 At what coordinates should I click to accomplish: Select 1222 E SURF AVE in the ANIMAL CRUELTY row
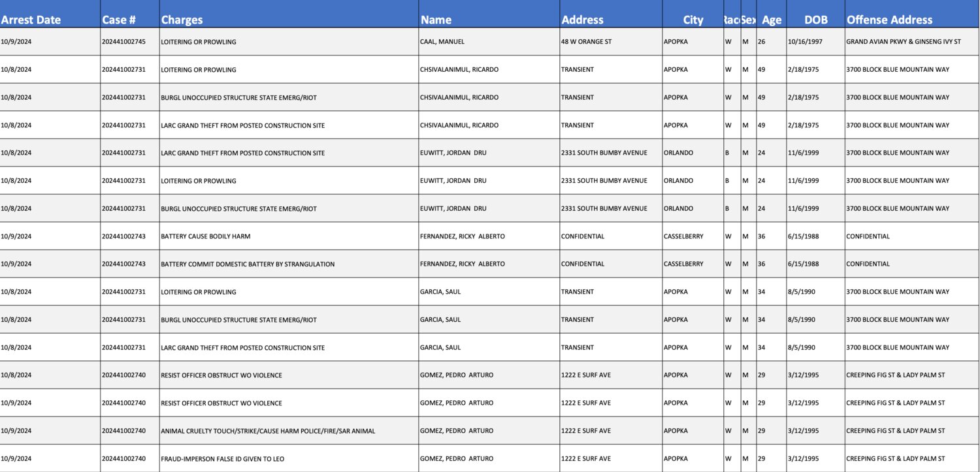pos(585,431)
